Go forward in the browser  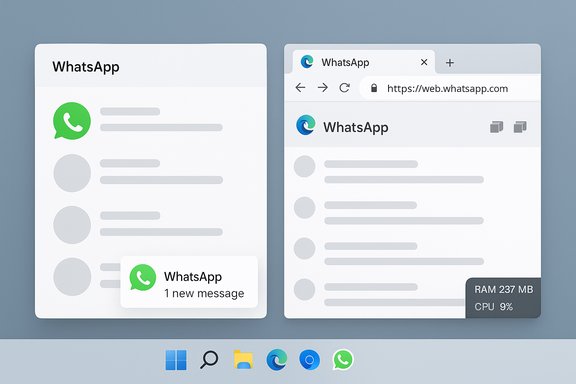coord(323,88)
